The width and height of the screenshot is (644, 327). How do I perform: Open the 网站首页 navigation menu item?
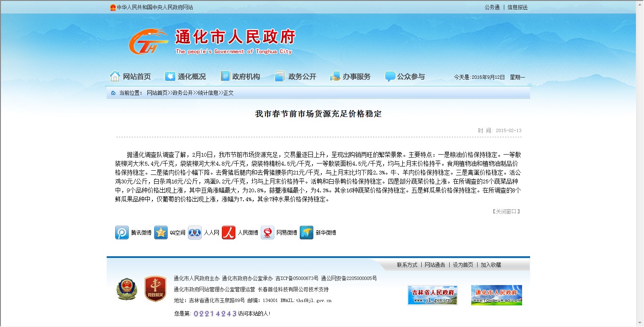pos(130,77)
